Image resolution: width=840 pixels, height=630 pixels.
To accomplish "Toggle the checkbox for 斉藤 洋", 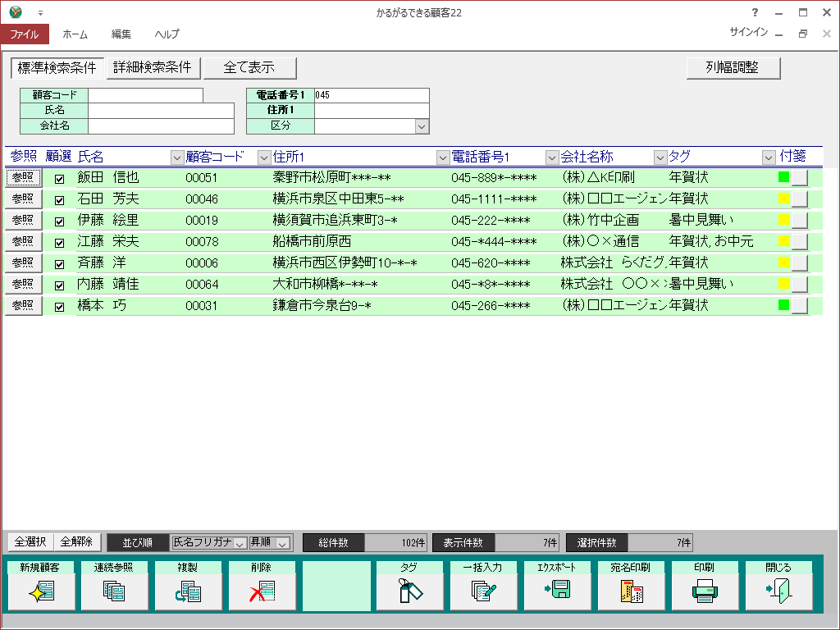I will 59,264.
